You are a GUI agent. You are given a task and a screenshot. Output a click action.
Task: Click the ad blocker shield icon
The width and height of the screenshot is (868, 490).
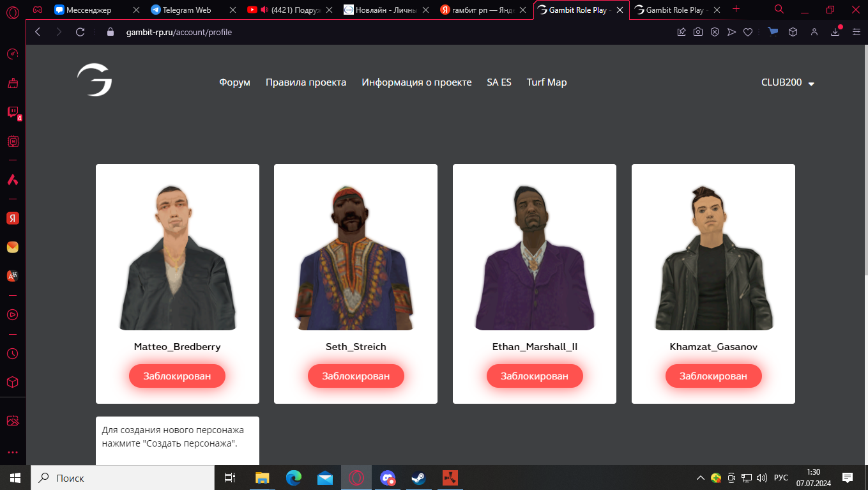point(715,32)
